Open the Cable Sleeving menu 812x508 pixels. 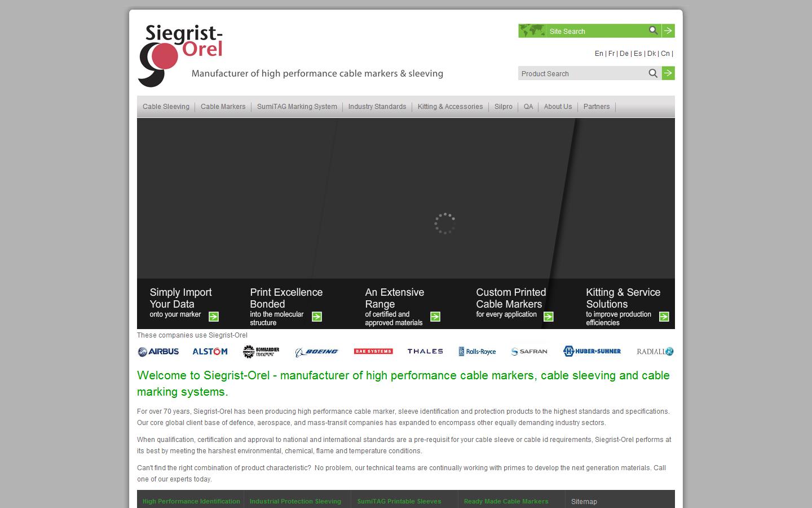pyautogui.click(x=166, y=107)
